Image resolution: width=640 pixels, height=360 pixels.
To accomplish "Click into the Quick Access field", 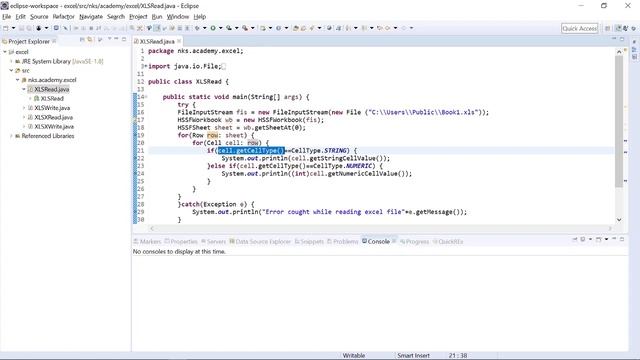I will pos(579,28).
